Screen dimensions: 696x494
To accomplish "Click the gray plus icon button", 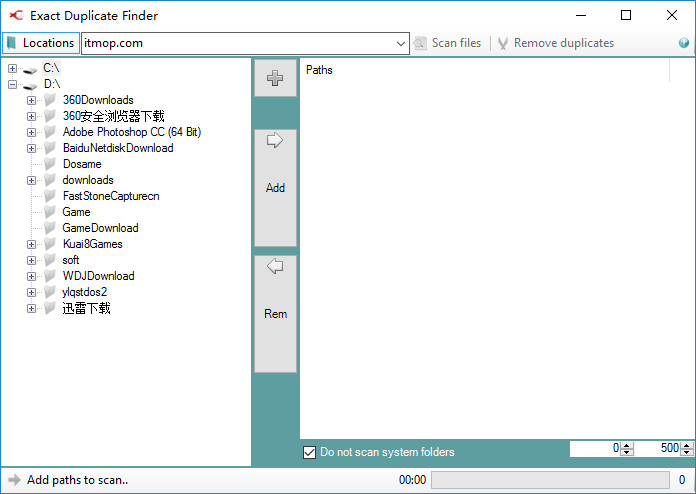I will [275, 78].
